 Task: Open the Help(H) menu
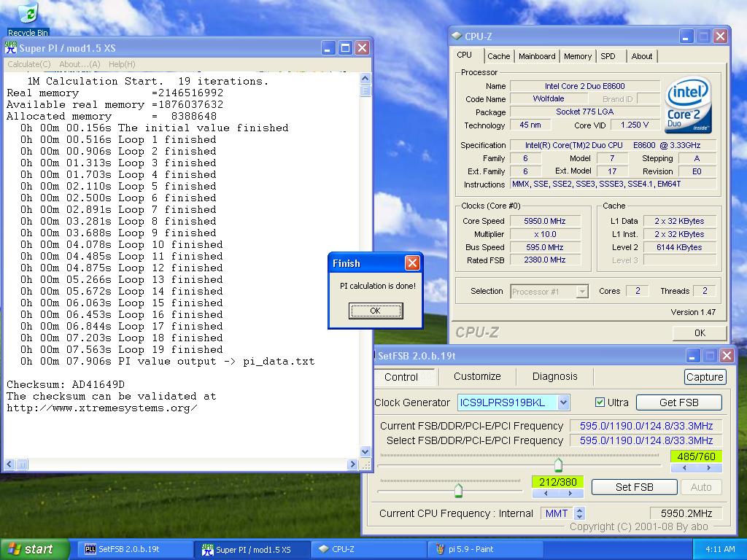(x=122, y=64)
